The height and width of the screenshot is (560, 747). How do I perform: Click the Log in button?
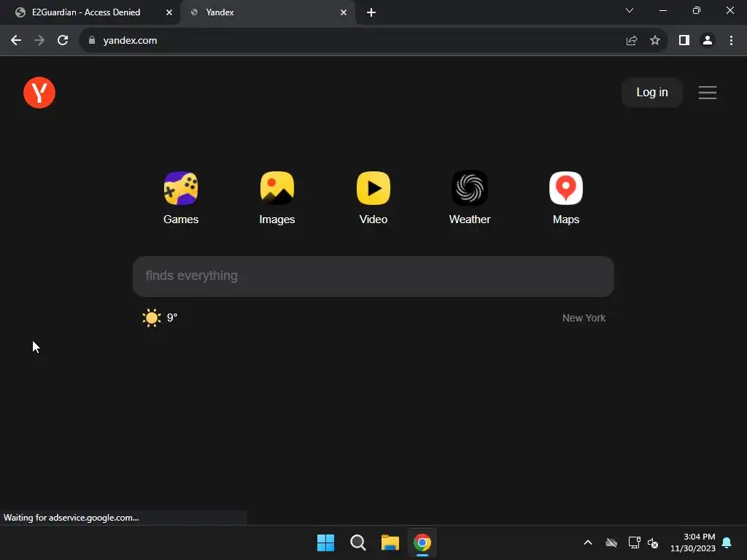coord(651,93)
